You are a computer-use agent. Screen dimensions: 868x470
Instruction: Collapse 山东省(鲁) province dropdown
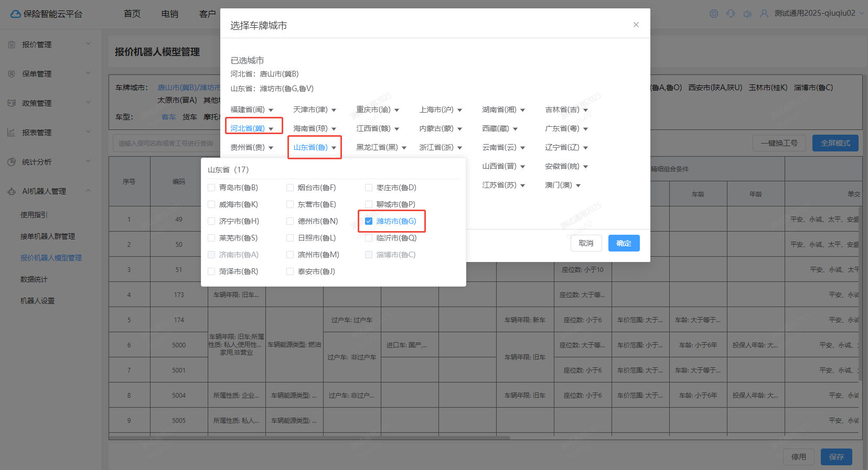(x=315, y=147)
